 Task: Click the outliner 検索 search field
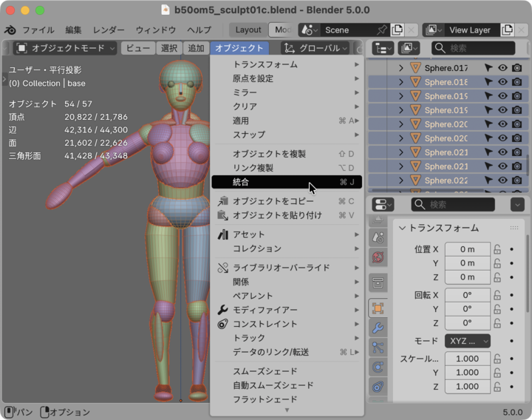pyautogui.click(x=474, y=48)
